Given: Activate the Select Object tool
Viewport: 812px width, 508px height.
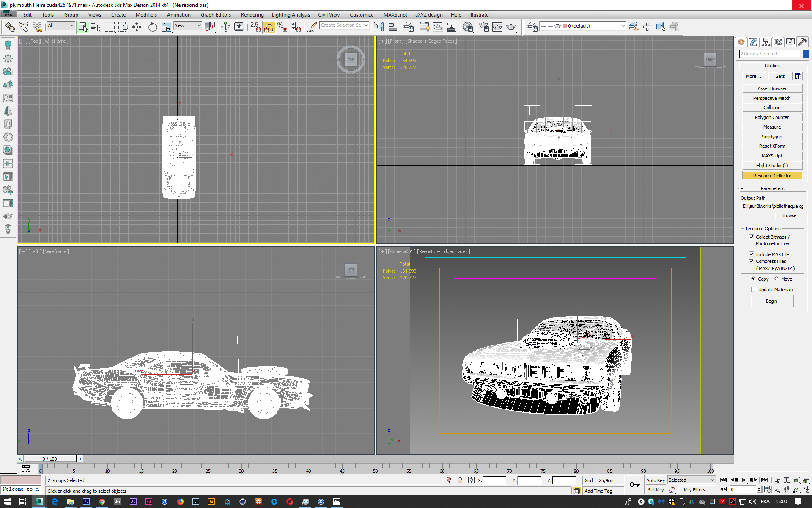Looking at the screenshot, I should tap(82, 27).
